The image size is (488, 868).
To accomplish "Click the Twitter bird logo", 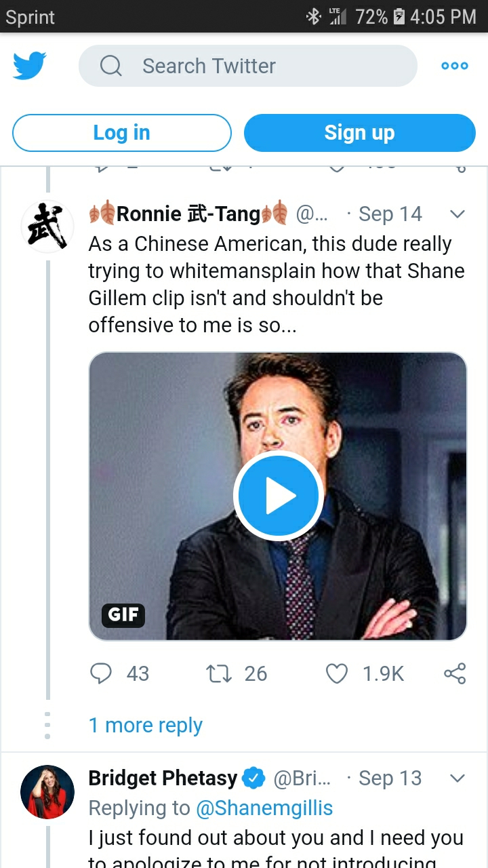I will tap(30, 66).
